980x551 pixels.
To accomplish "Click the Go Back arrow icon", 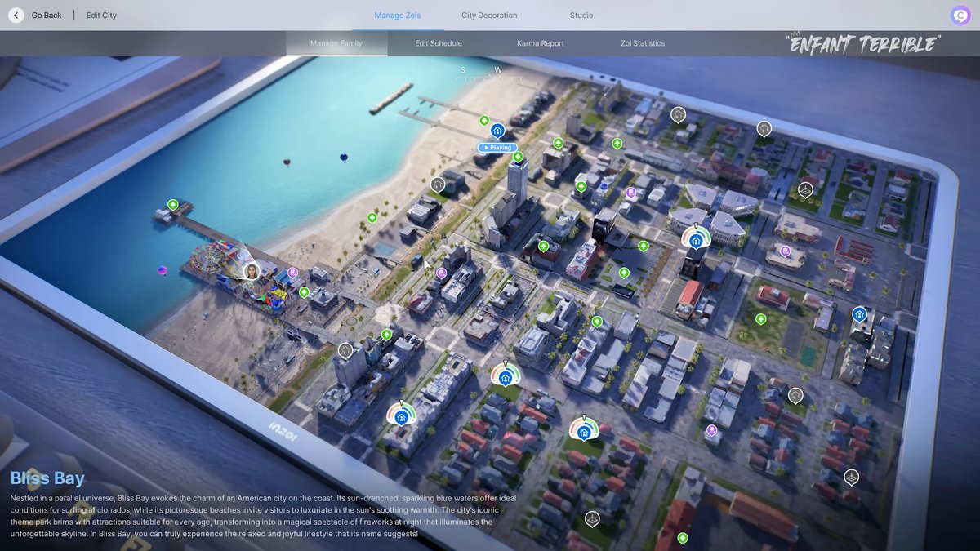I will point(16,15).
